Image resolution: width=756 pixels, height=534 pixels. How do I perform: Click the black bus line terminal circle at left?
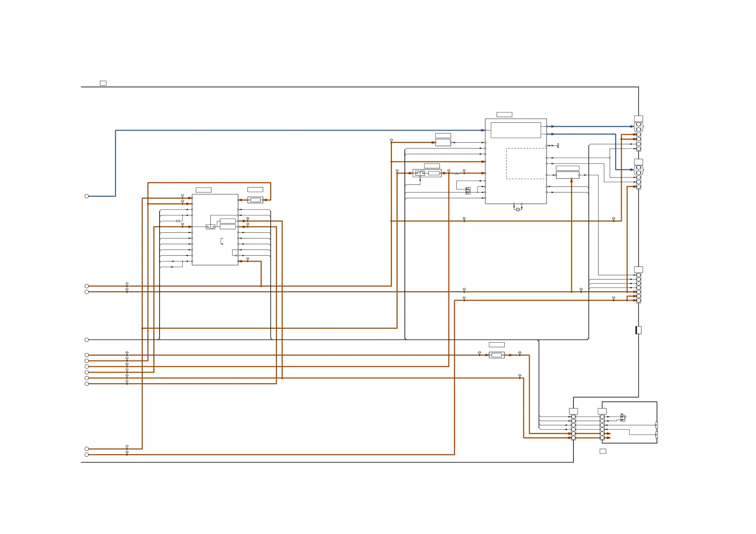[87, 340]
